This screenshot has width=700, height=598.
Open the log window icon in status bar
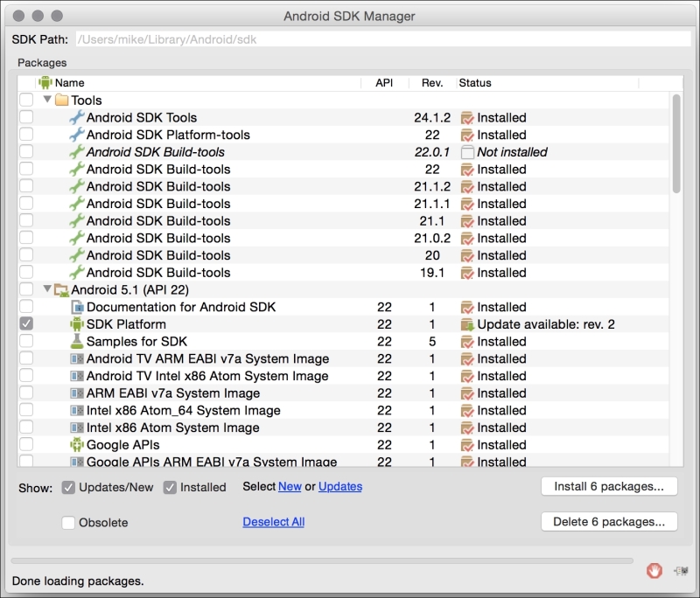(682, 570)
